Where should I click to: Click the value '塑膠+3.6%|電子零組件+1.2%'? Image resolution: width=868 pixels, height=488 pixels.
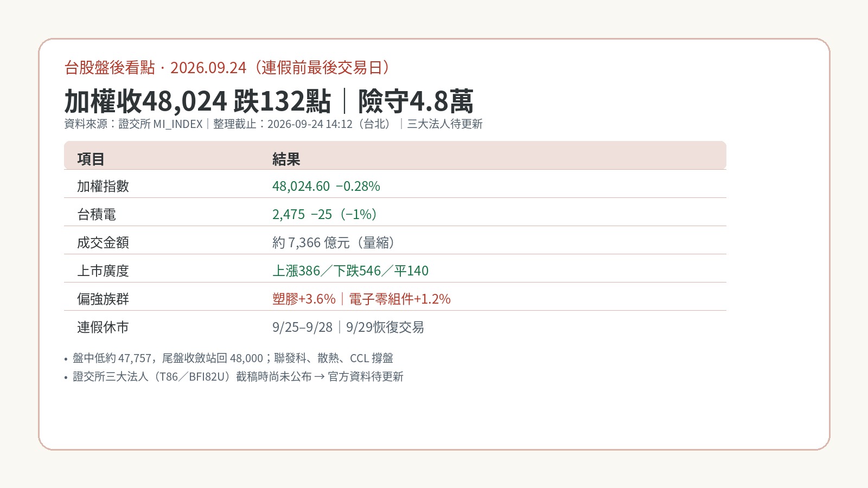tap(361, 299)
